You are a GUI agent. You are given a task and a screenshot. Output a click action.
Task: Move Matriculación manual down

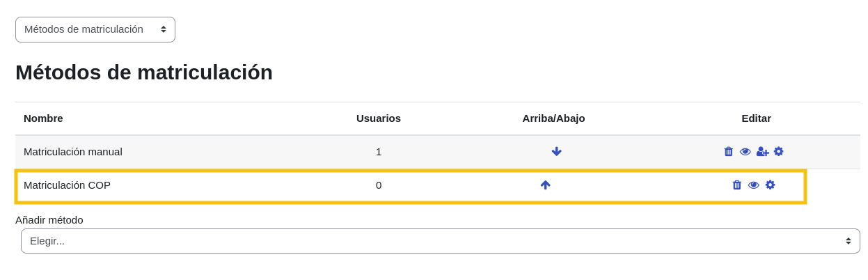pos(556,152)
